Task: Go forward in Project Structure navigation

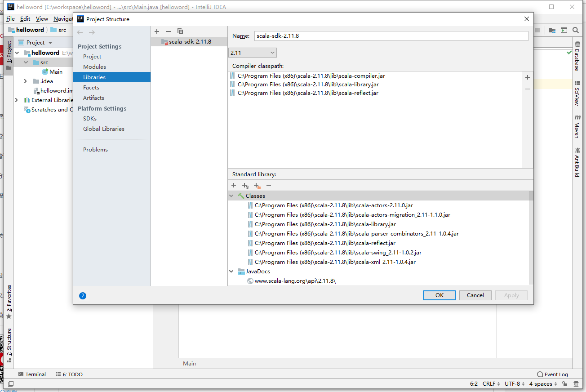Action: click(x=92, y=32)
